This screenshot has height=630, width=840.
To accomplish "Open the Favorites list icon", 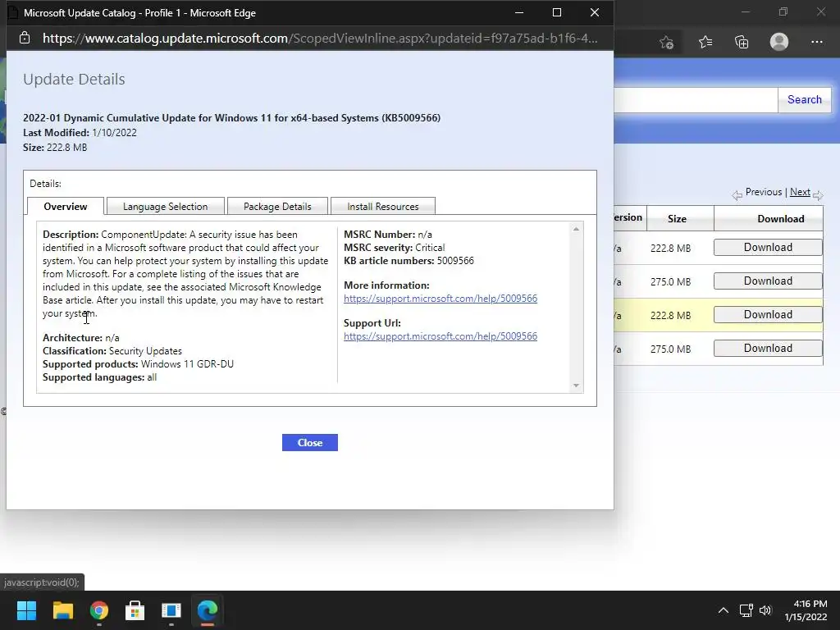I will [705, 42].
